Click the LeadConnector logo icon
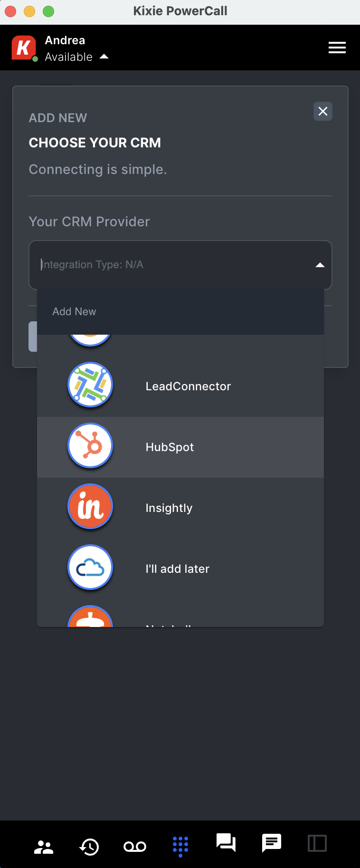Image resolution: width=360 pixels, height=868 pixels. click(x=90, y=385)
